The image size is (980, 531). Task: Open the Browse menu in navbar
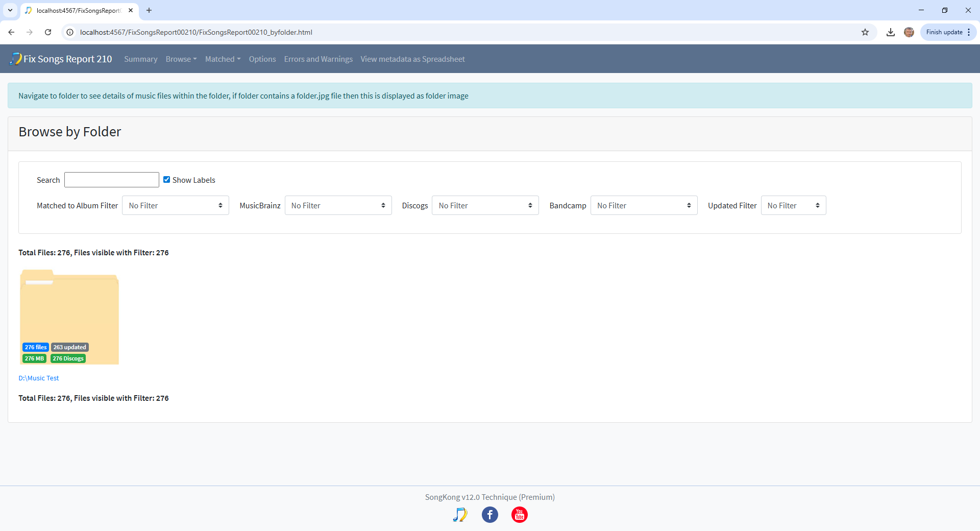pyautogui.click(x=181, y=59)
